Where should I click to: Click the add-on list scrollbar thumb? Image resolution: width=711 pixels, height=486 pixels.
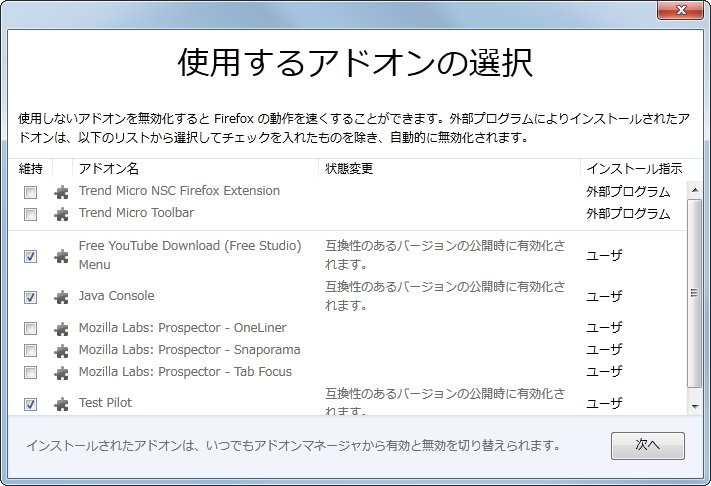click(x=695, y=293)
